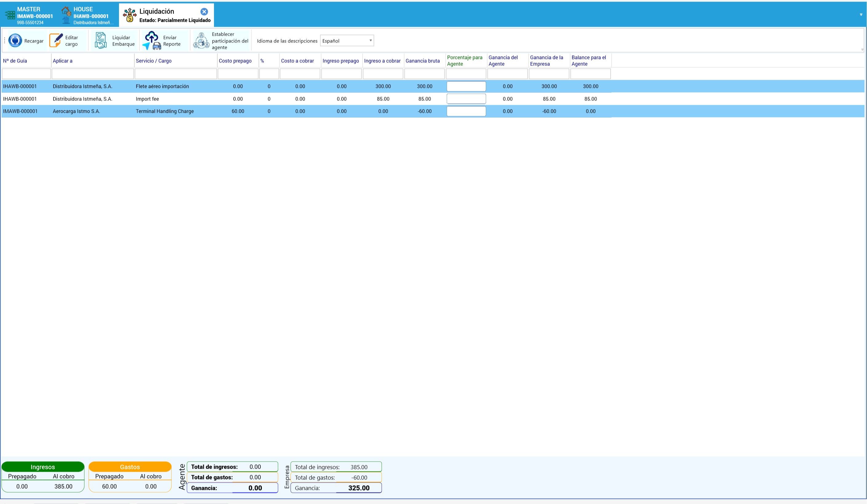The width and height of the screenshot is (867, 504).
Task: Close the Liquidación tab
Action: 204,12
